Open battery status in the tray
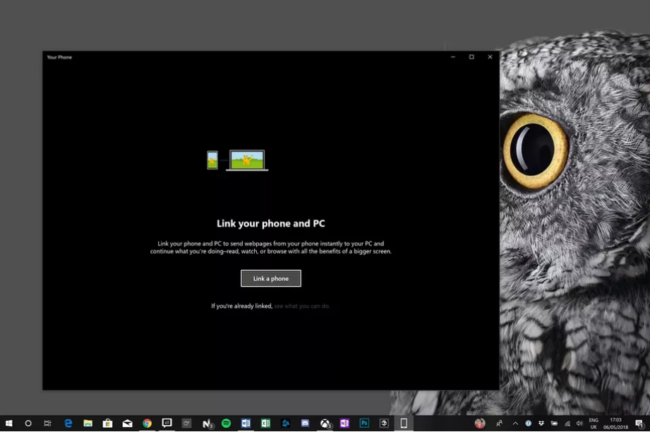Screen dimensions: 650x432 coord(554,423)
